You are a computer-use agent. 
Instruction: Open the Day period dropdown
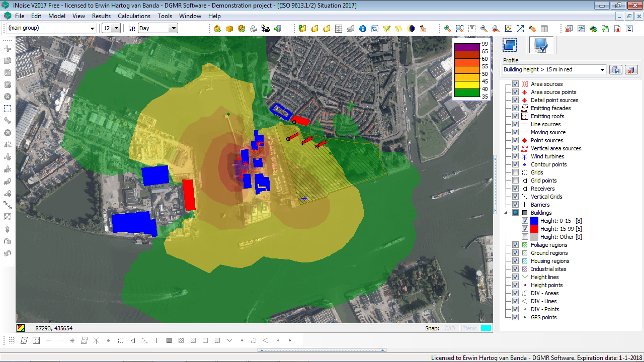point(174,28)
